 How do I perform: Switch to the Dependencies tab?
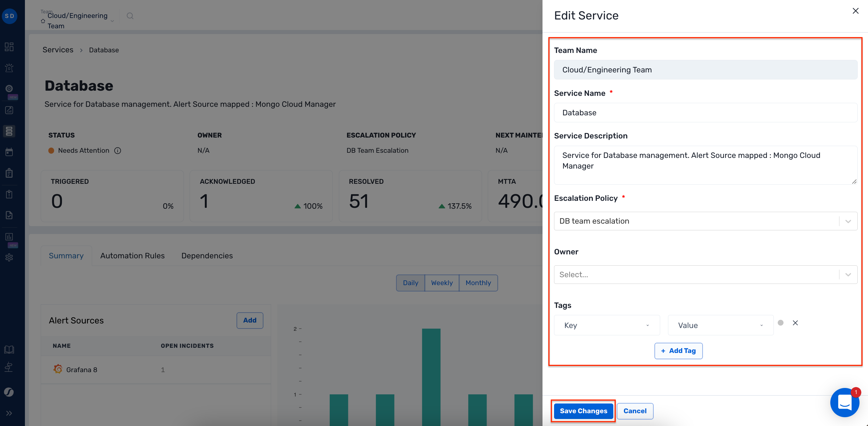tap(207, 256)
